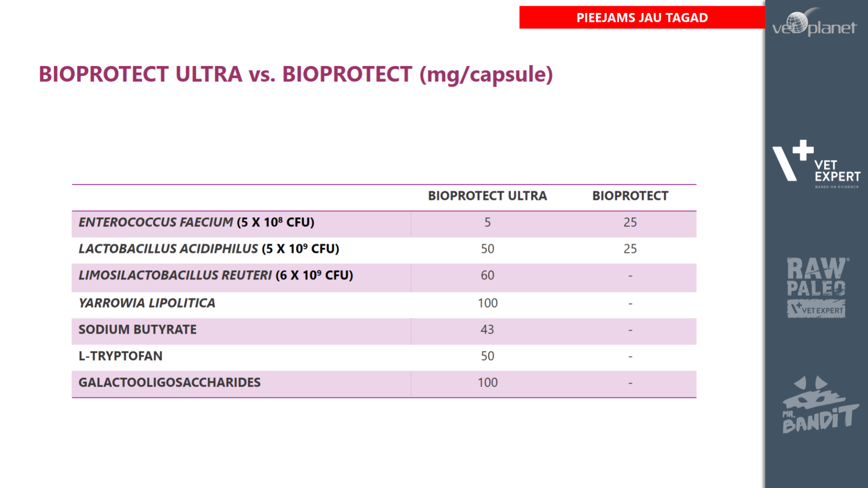Image resolution: width=868 pixels, height=488 pixels.
Task: Click the value 43 for Sodium Butyrate
Action: [x=487, y=329]
